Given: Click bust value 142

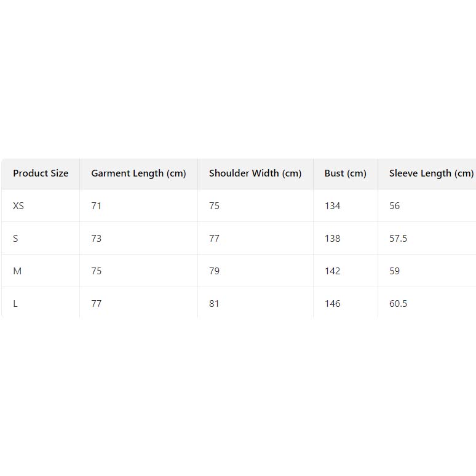Looking at the screenshot, I should point(332,271).
